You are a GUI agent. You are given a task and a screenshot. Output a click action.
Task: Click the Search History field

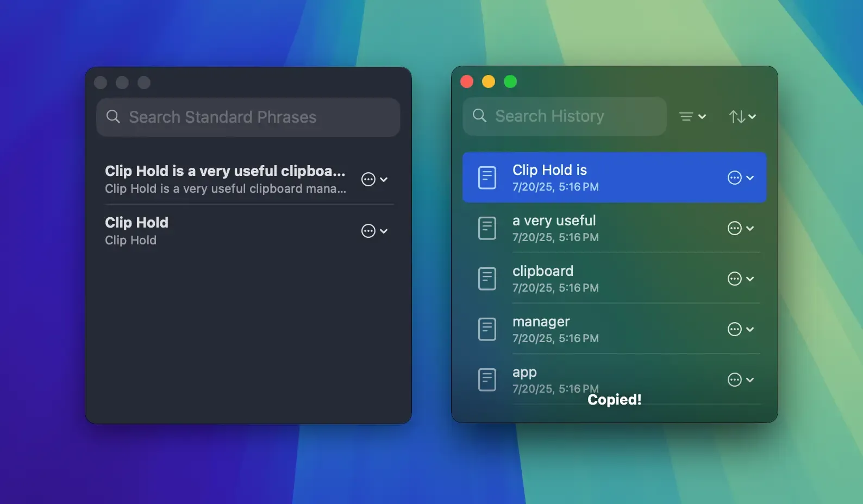pos(565,116)
